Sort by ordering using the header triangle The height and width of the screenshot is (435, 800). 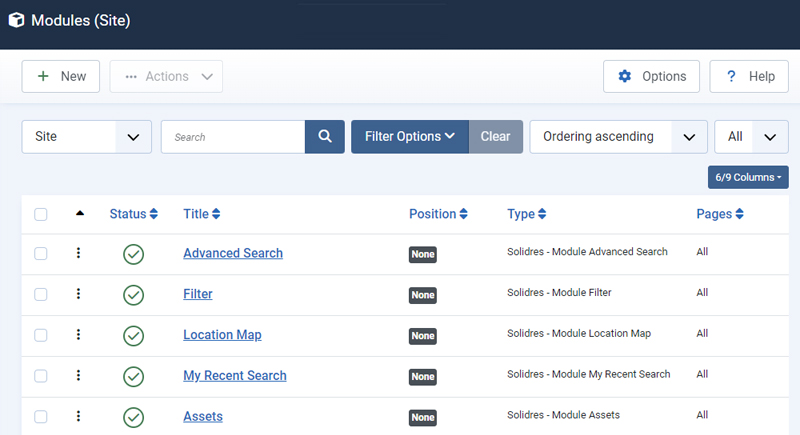[80, 213]
